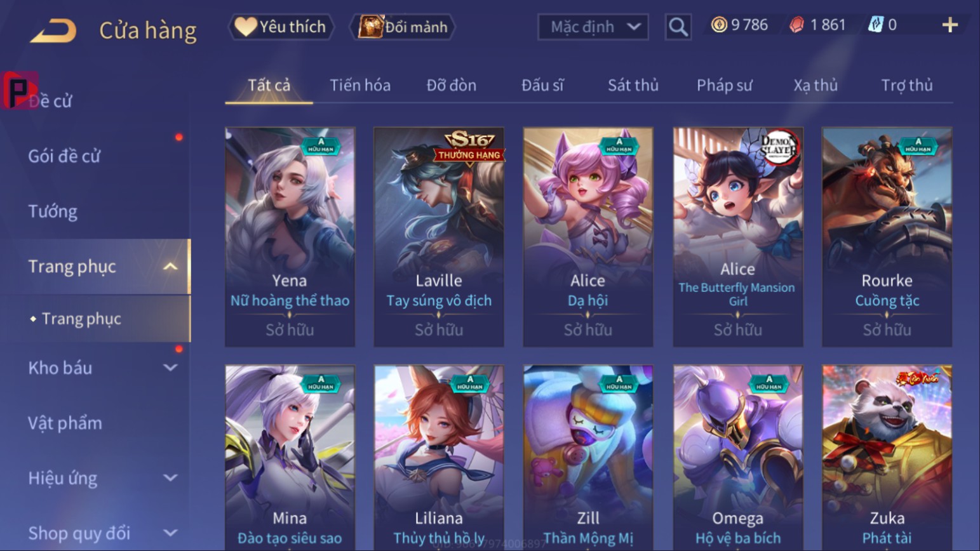
Task: Tap the plus icon to add currency
Action: pos(950,25)
